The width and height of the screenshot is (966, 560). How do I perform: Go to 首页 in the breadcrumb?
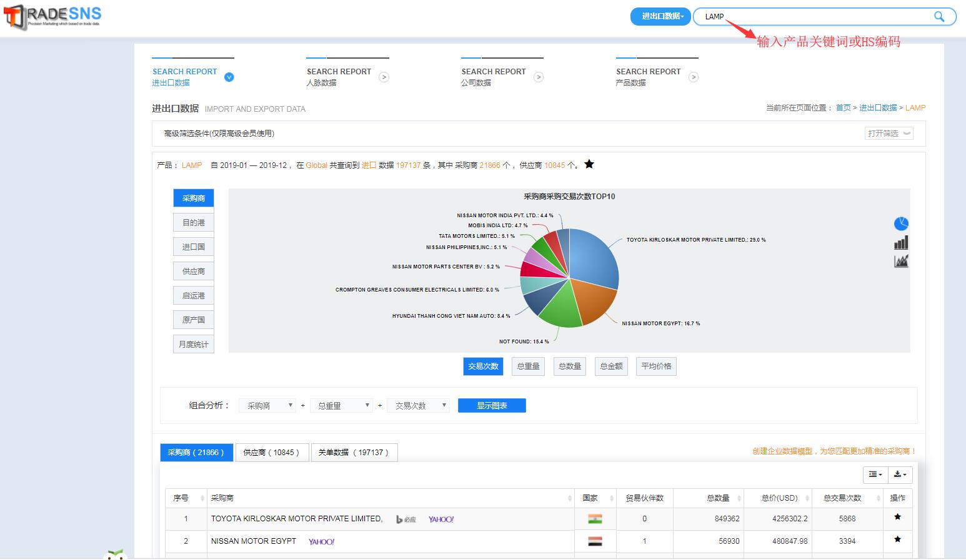point(844,108)
